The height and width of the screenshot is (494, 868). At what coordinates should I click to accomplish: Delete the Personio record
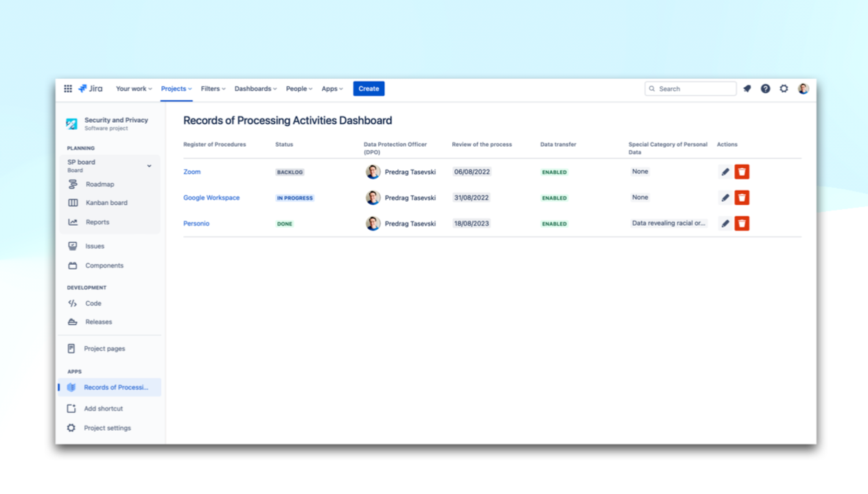(742, 224)
